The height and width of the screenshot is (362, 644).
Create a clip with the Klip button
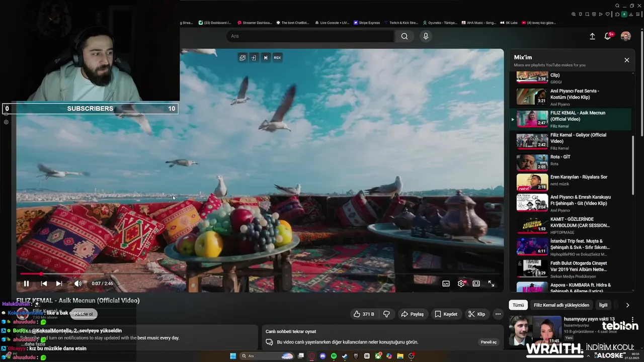pyautogui.click(x=476, y=314)
